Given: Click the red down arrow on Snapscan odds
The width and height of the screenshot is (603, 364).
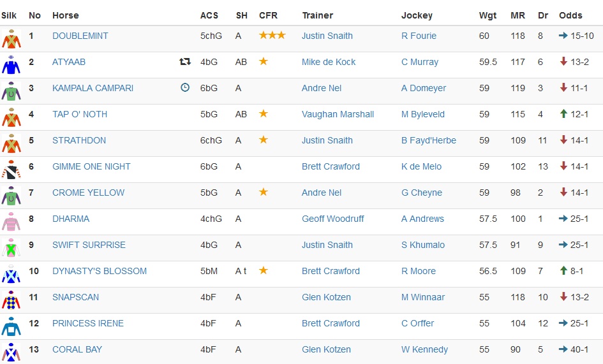Looking at the screenshot, I should (563, 296).
